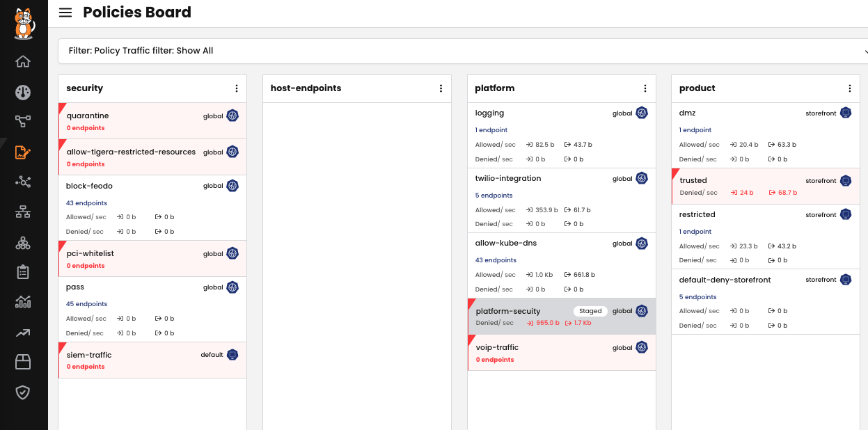Click the 68.7 b value on trusted
Viewport: 868px width, 430px height.
tap(787, 193)
